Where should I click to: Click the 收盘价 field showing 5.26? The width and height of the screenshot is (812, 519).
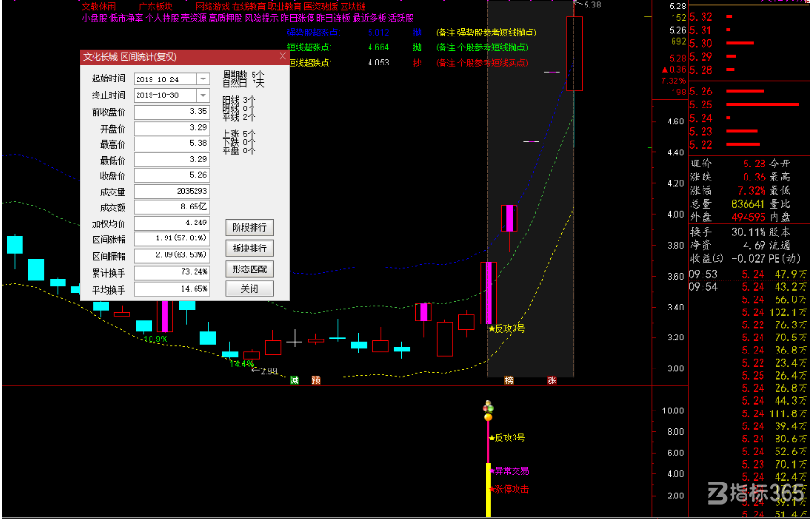click(x=171, y=176)
